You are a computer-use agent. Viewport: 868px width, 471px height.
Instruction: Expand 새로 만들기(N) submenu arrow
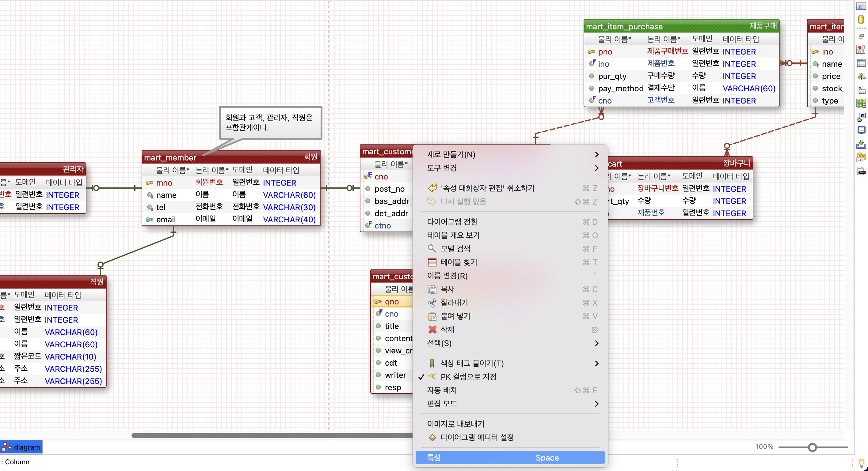pyautogui.click(x=596, y=155)
